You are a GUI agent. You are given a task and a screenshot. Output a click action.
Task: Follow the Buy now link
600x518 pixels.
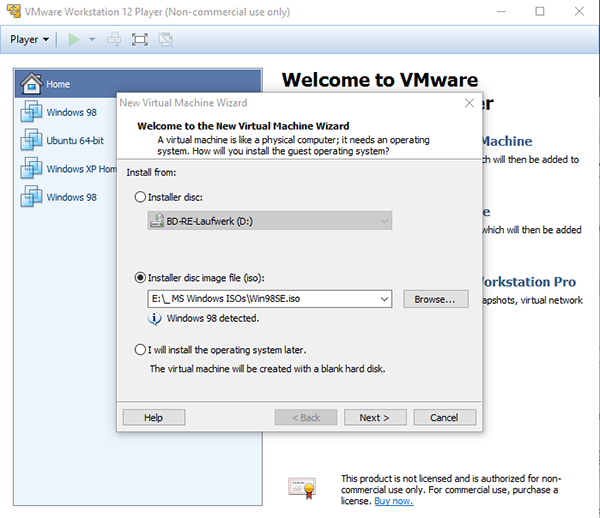(x=392, y=501)
